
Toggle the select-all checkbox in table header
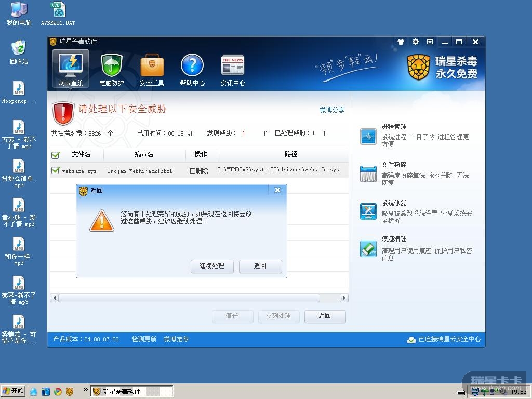coord(55,155)
